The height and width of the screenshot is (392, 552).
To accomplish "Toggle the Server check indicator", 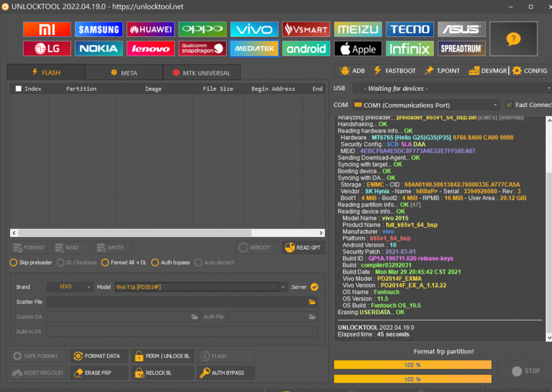I will [315, 287].
